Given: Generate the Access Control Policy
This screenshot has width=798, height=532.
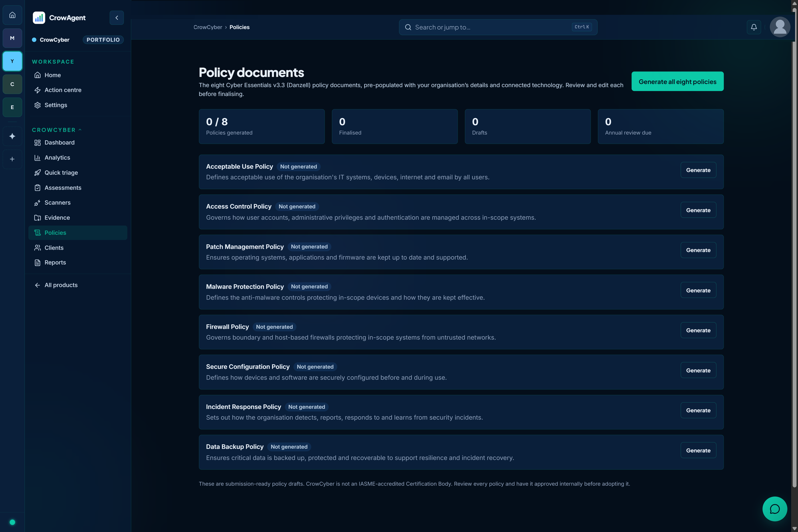Looking at the screenshot, I should click(x=698, y=210).
